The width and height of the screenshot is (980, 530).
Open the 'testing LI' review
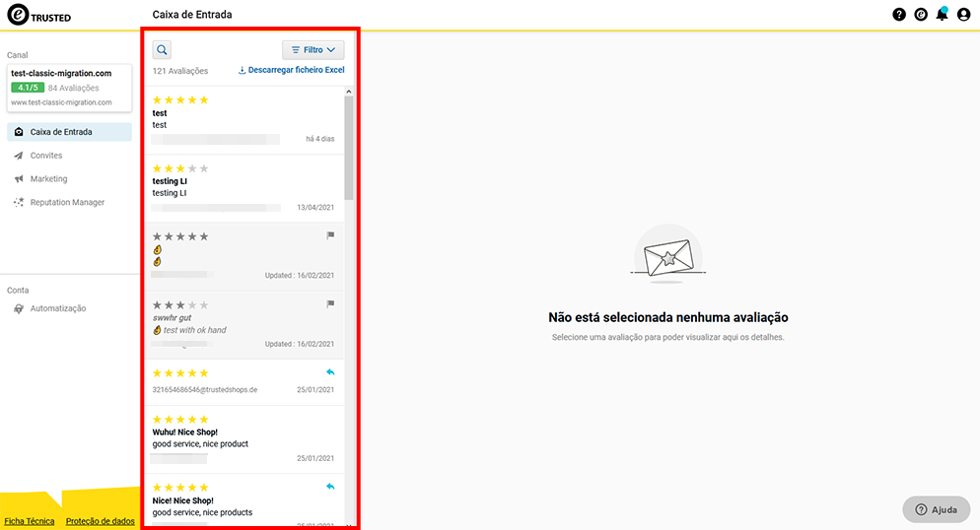coord(245,188)
